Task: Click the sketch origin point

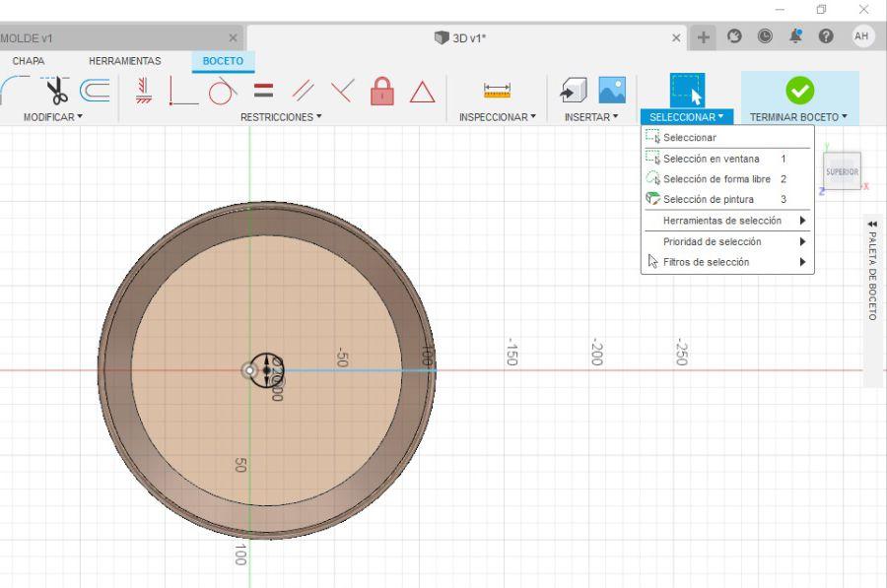Action: pos(249,370)
